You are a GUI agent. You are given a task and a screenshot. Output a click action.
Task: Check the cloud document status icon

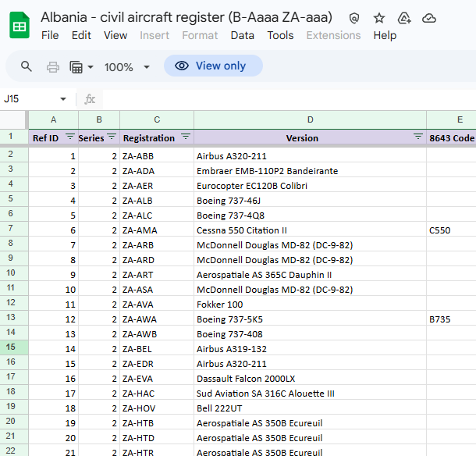428,18
